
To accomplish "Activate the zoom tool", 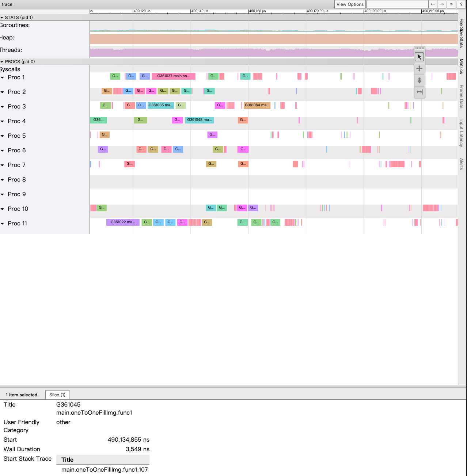I will coord(419,80).
